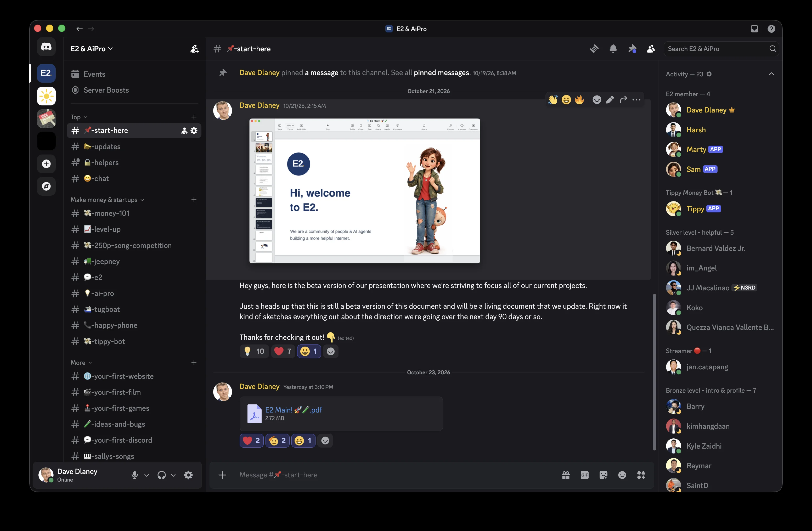Screen dimensions: 812x531
Task: Add a server plus button
Action: click(46, 164)
